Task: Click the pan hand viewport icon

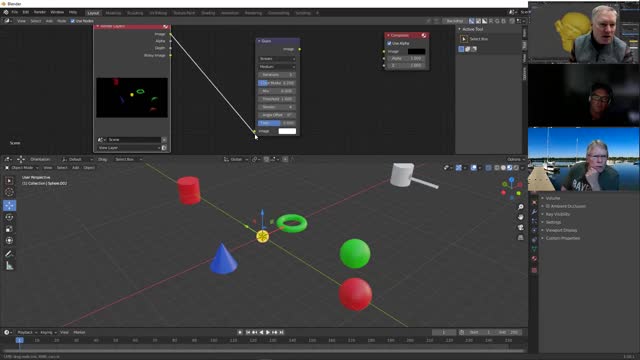Action: pos(521,217)
